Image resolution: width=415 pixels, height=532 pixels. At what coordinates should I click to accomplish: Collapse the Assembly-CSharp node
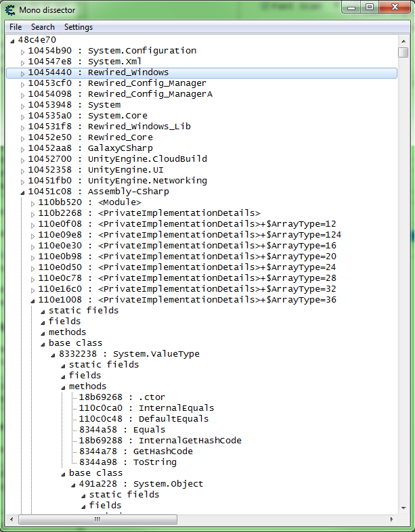[x=22, y=192]
